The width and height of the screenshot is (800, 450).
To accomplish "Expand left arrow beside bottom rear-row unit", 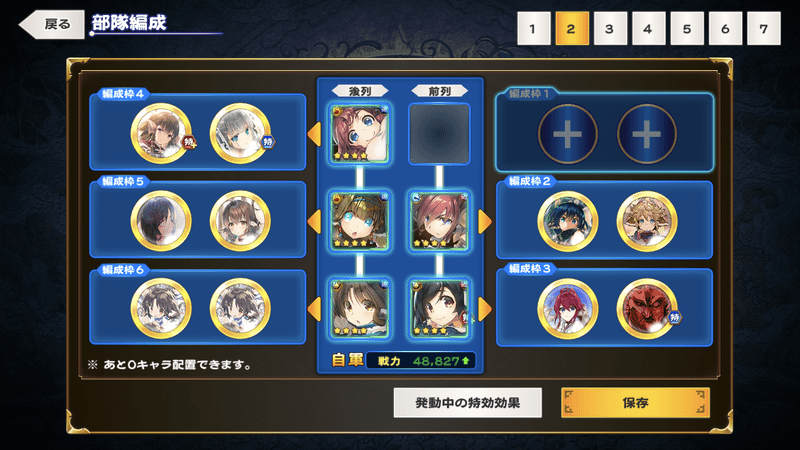I will click(x=314, y=309).
